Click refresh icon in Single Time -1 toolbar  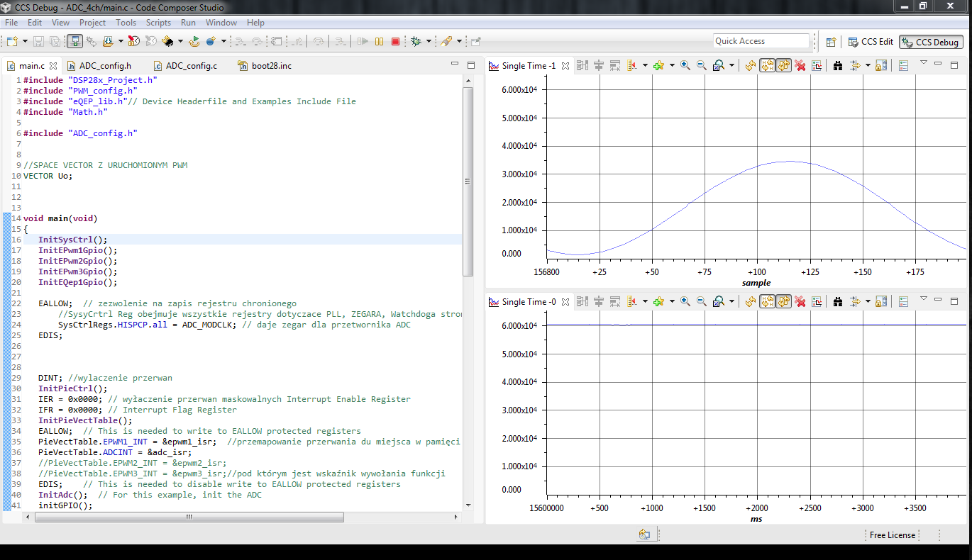(751, 66)
